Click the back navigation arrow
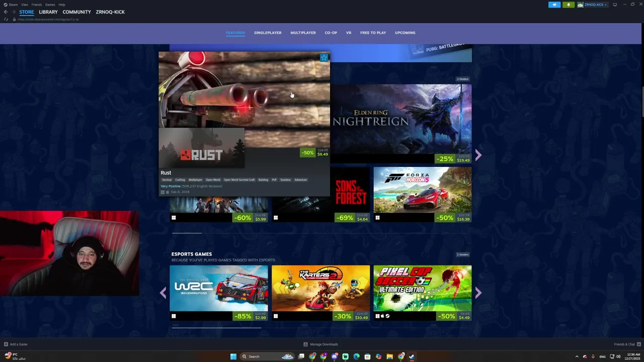644x362 pixels. [x=6, y=12]
